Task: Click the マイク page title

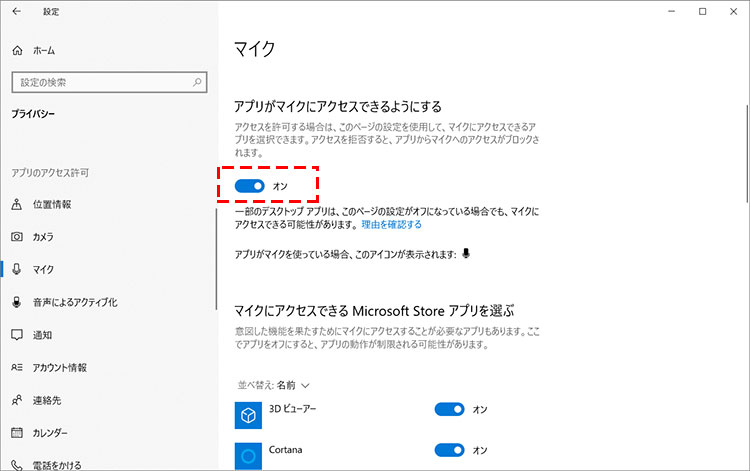Action: 254,49
